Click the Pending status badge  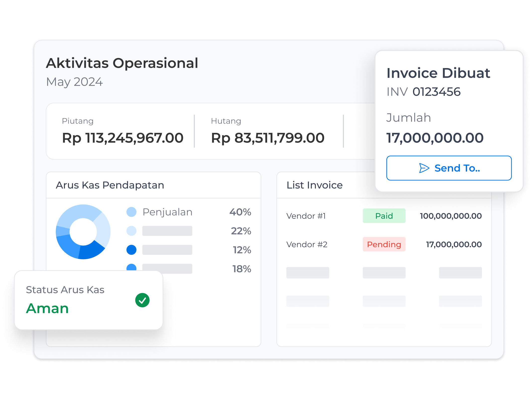point(384,244)
